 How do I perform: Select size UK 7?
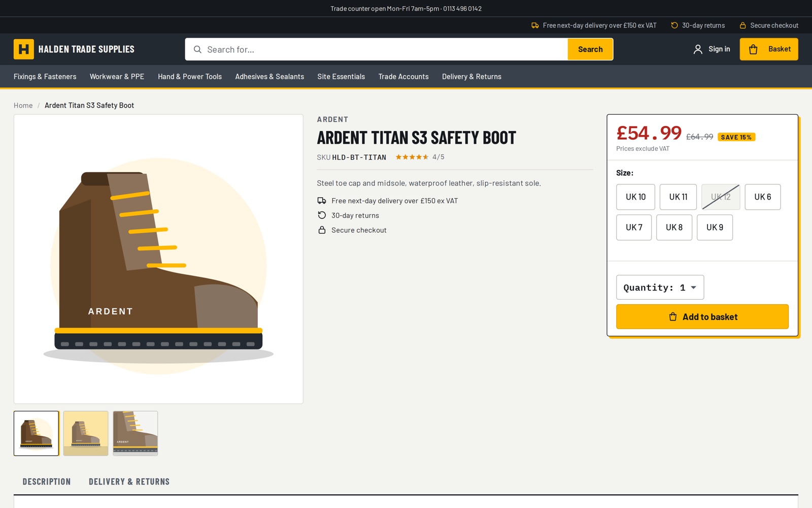click(634, 228)
